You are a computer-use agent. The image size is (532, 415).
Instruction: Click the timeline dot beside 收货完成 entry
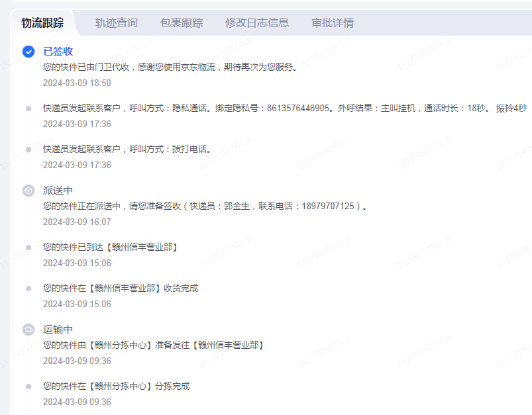(28, 289)
